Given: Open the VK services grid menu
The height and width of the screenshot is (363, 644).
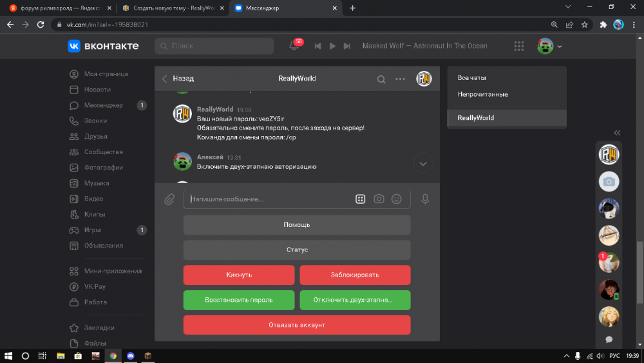Looking at the screenshot, I should coord(518,46).
